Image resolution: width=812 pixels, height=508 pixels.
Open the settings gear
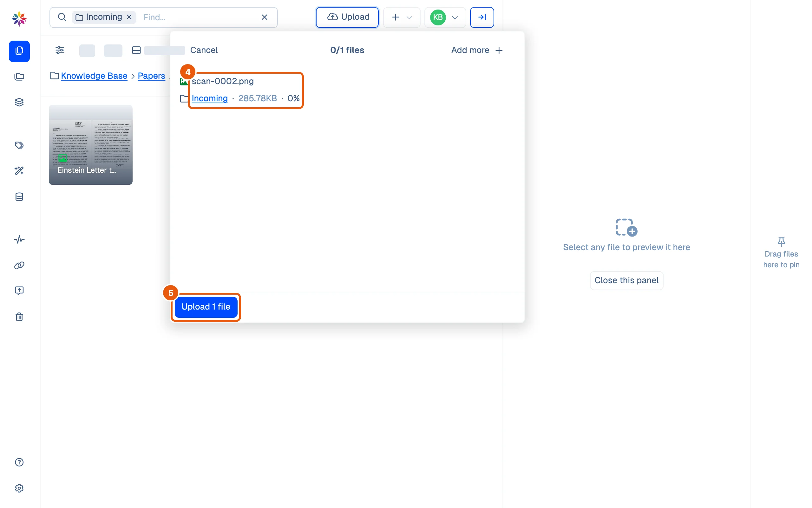[19, 488]
